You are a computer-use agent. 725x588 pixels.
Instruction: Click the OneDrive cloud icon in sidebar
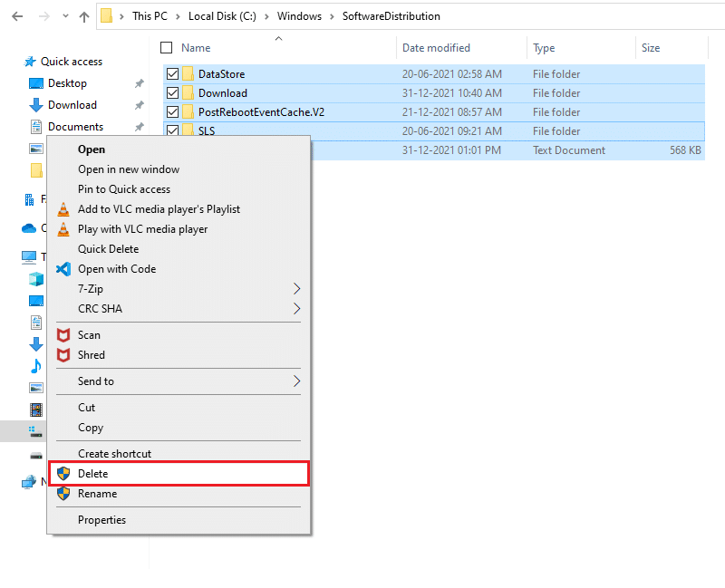(x=29, y=228)
